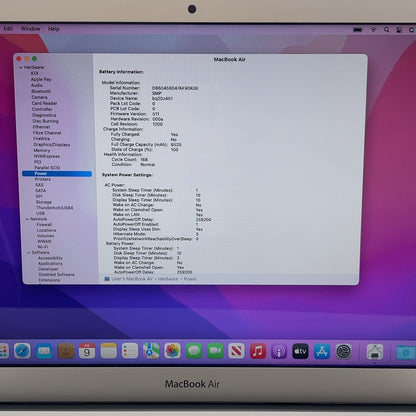Open Spotlight search magnifier icon

click(x=386, y=30)
